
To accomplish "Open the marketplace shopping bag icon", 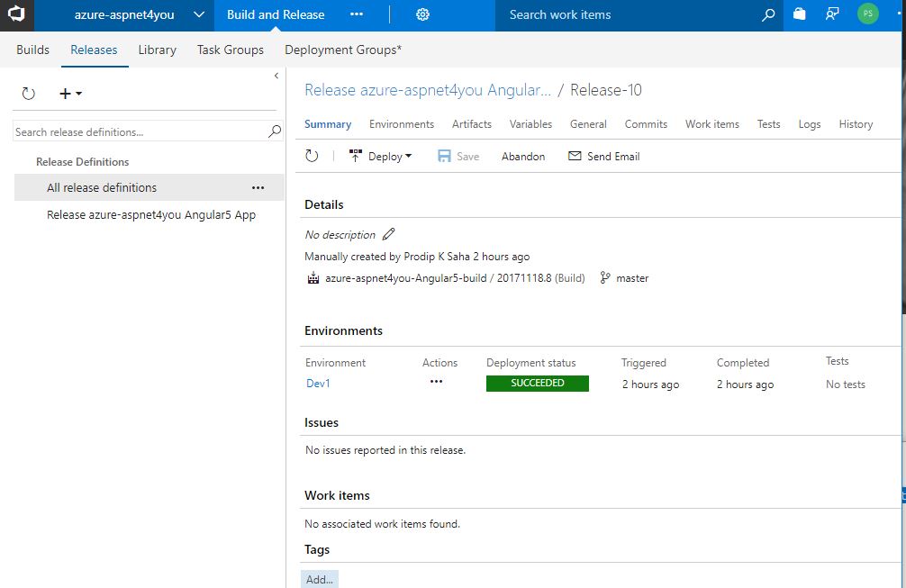I will [x=799, y=14].
